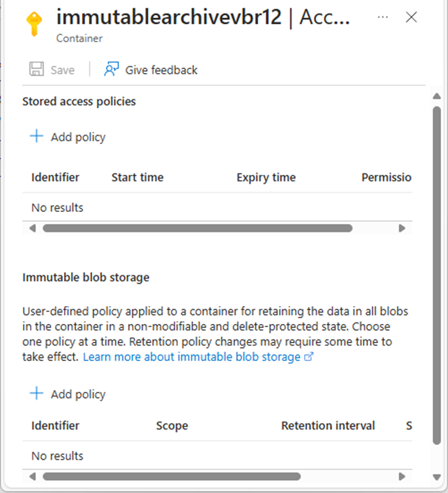Click the Retention interval column header
Screen dimensions: 448x493
(x=328, y=426)
